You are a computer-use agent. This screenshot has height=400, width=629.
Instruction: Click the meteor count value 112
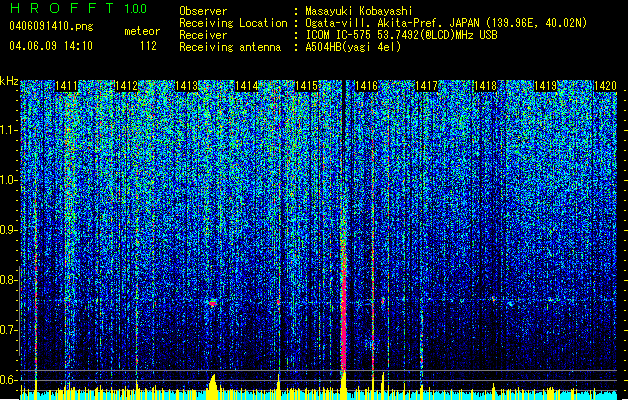148,46
